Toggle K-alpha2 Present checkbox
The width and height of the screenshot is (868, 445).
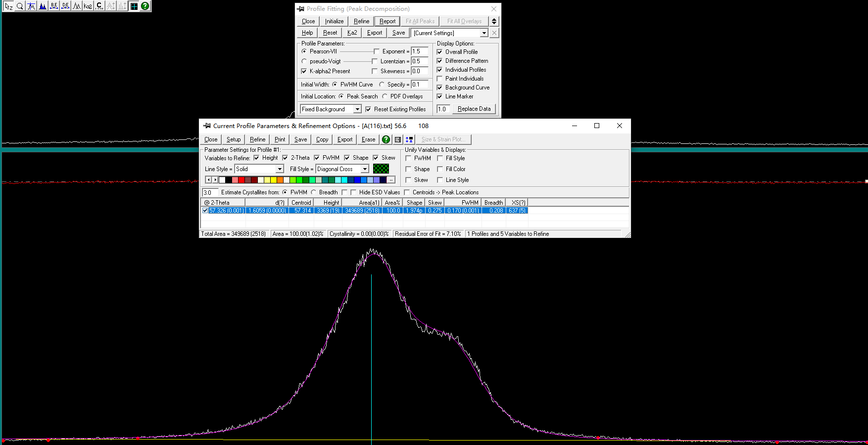click(x=304, y=71)
